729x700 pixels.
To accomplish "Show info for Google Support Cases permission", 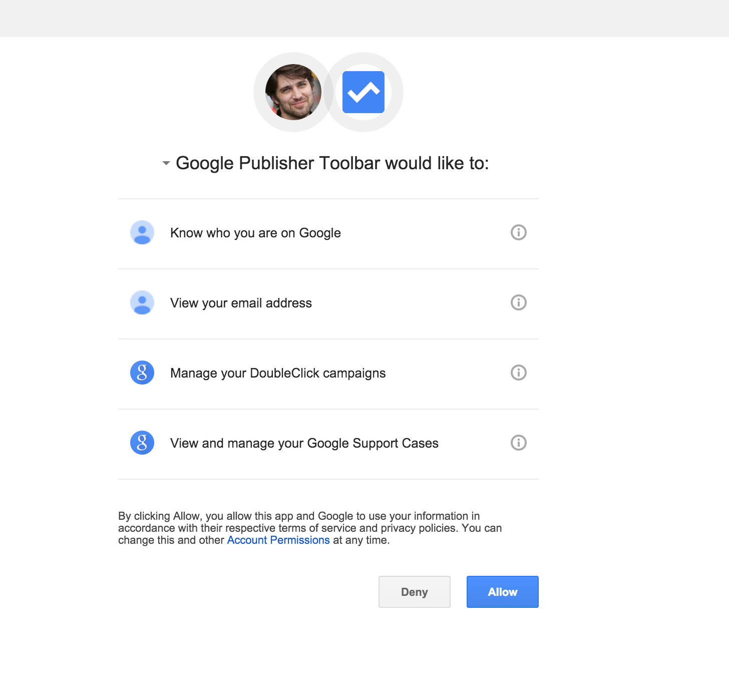I will pyautogui.click(x=518, y=443).
